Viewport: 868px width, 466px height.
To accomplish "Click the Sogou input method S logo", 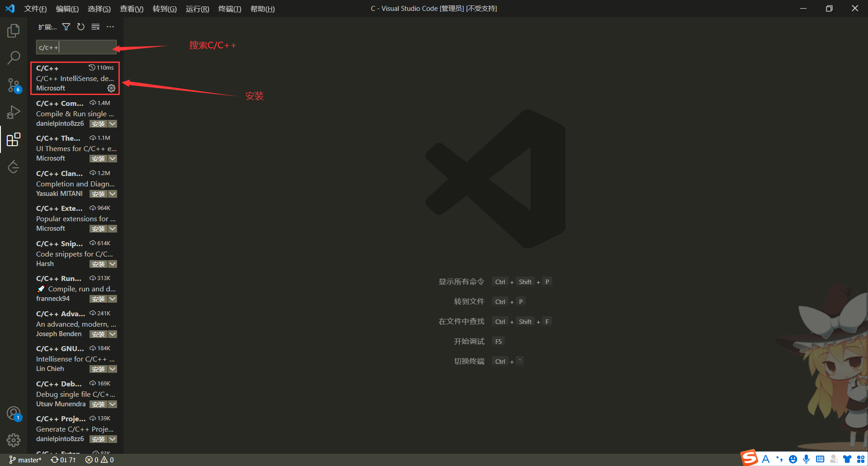I will (x=749, y=458).
